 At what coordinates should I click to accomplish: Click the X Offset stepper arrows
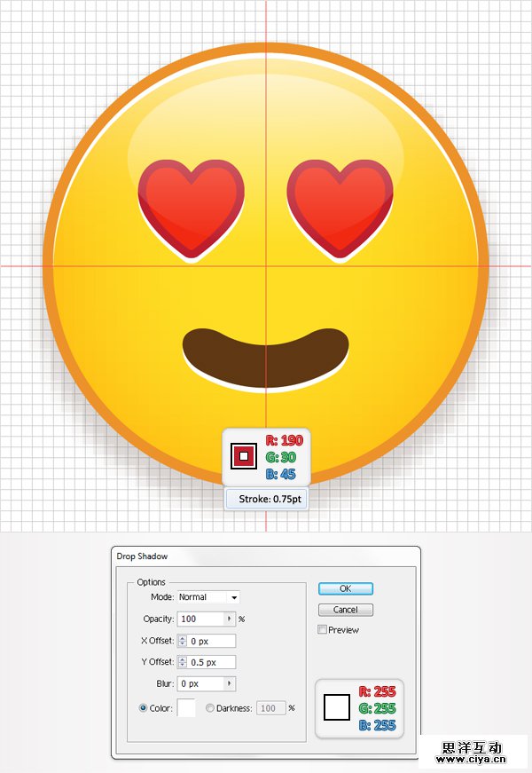click(x=182, y=641)
